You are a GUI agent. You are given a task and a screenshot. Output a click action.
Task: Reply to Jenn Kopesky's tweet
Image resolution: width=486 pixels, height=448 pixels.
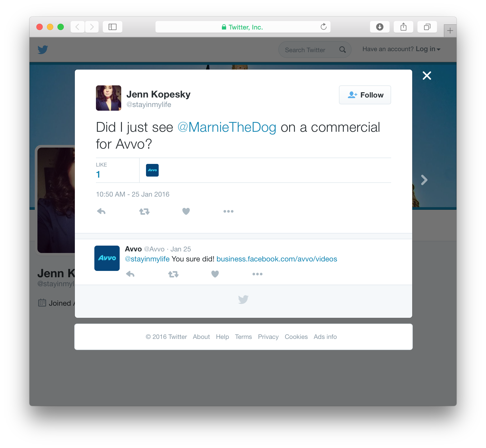(x=101, y=211)
